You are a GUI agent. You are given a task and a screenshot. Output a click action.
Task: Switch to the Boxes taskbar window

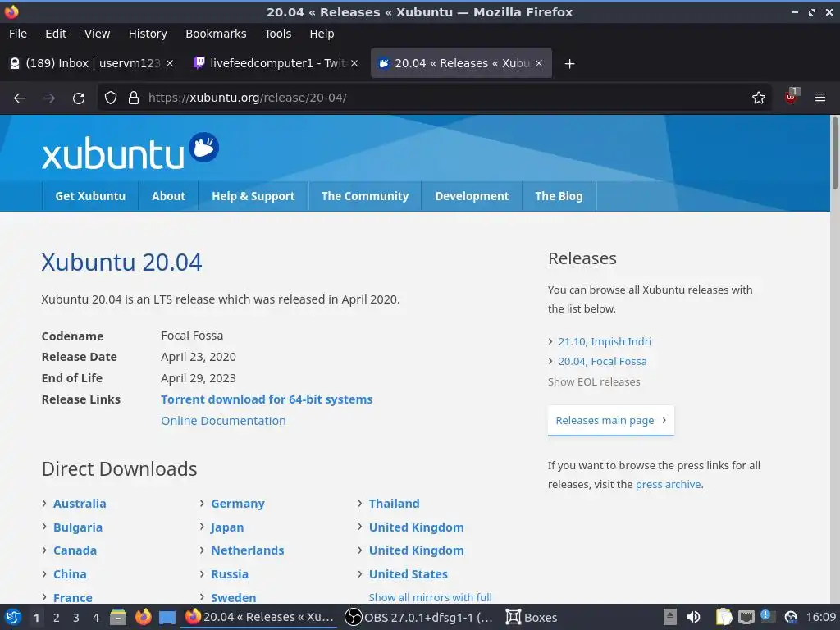532,617
